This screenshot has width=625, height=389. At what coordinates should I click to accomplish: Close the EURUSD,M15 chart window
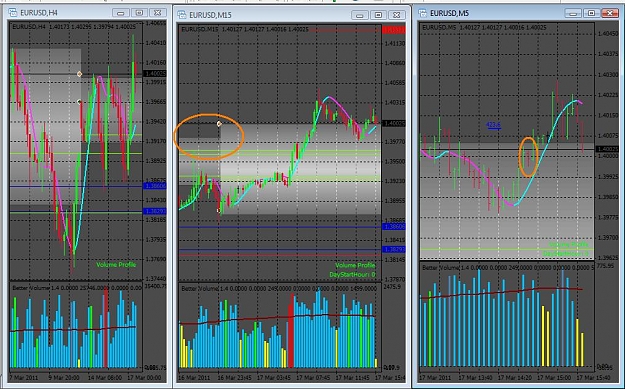pos(397,16)
